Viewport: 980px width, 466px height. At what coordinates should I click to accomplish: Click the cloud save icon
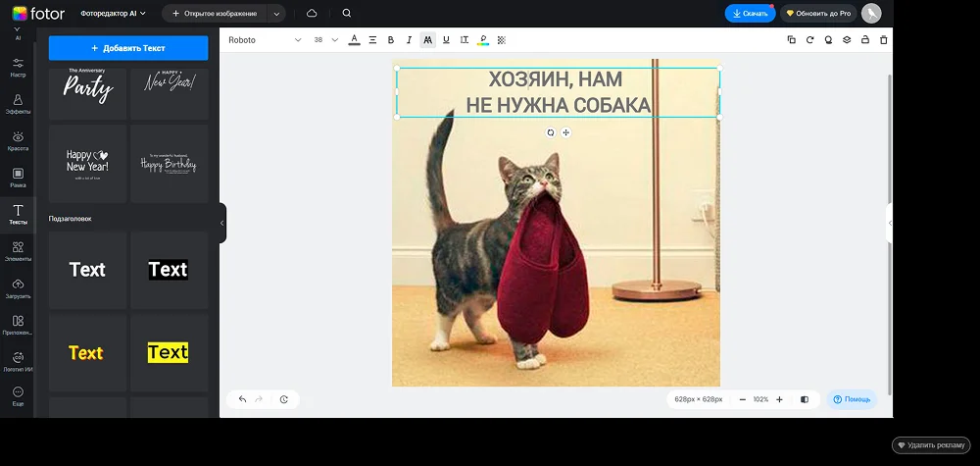tap(312, 14)
